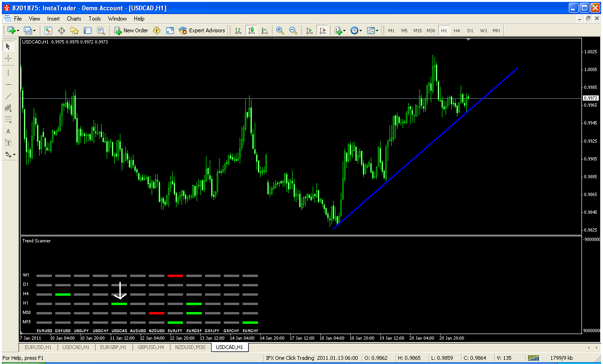Open the Strategy Tester panel icon
The image size is (603, 364).
click(101, 30)
